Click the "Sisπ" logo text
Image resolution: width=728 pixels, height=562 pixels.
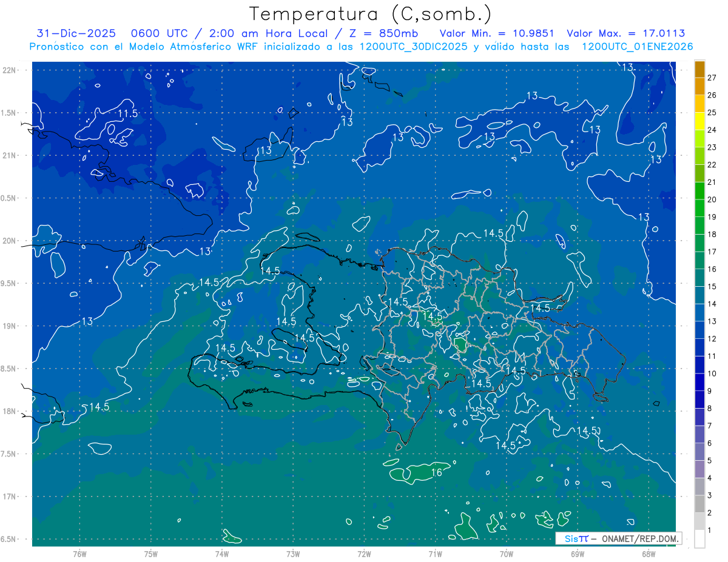pos(576,538)
